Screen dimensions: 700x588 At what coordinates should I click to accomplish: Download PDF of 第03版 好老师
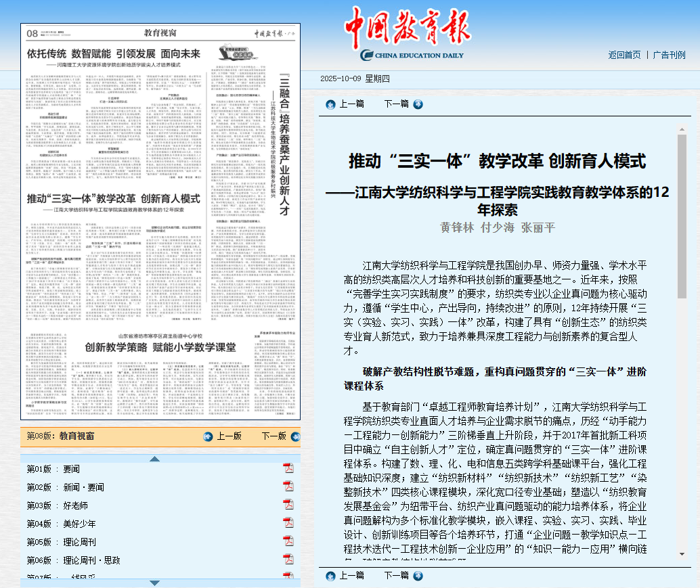point(288,505)
